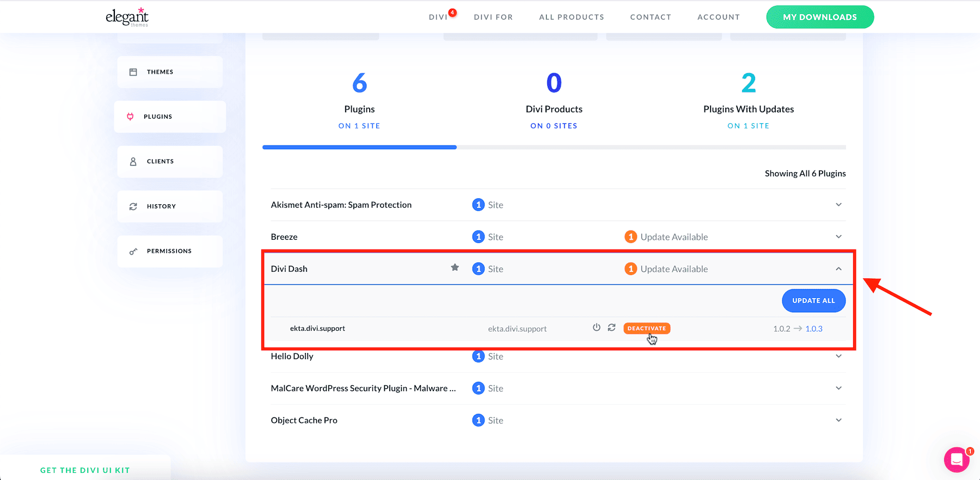Click the Divi red notification badge
The image size is (980, 480).
click(452, 13)
